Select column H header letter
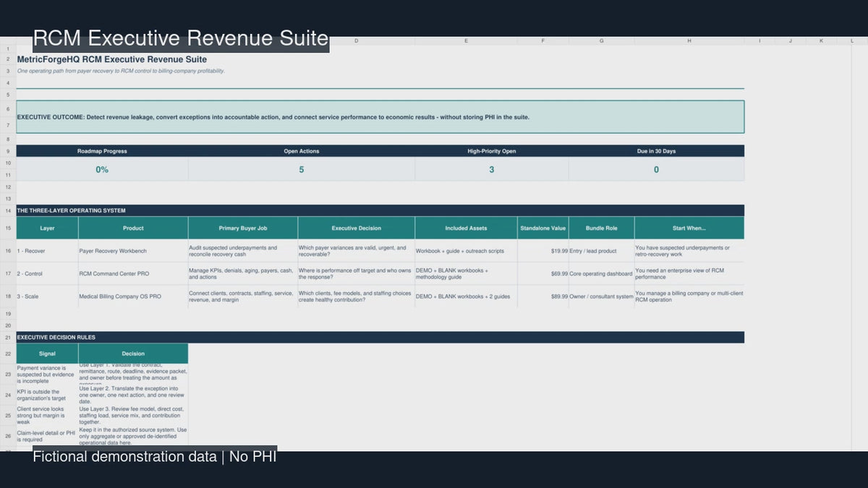The width and height of the screenshot is (868, 488). click(x=689, y=40)
